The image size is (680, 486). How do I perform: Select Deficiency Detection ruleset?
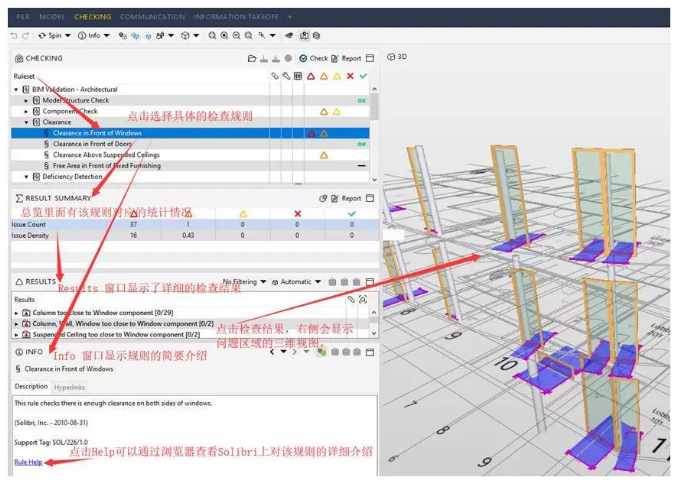click(72, 176)
